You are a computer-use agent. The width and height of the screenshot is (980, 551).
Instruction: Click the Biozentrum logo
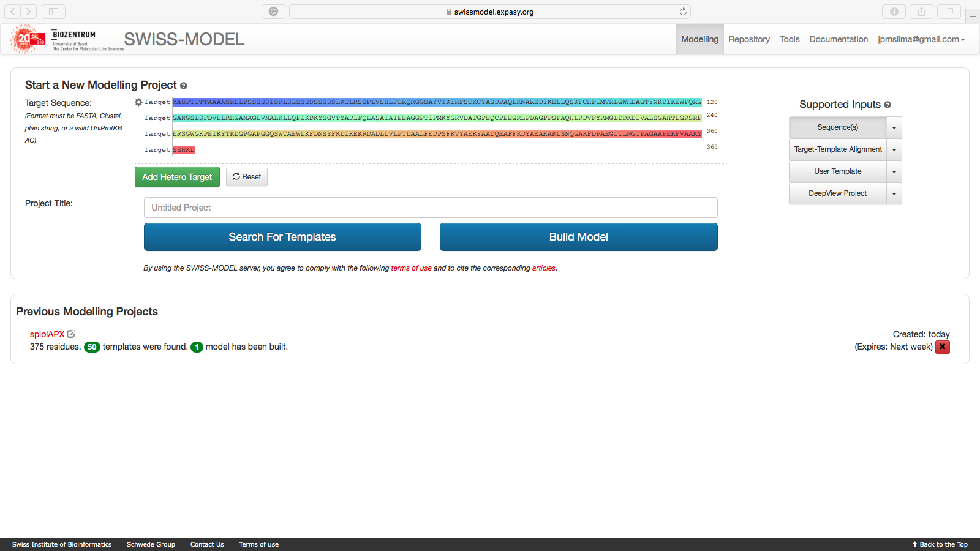pyautogui.click(x=87, y=40)
